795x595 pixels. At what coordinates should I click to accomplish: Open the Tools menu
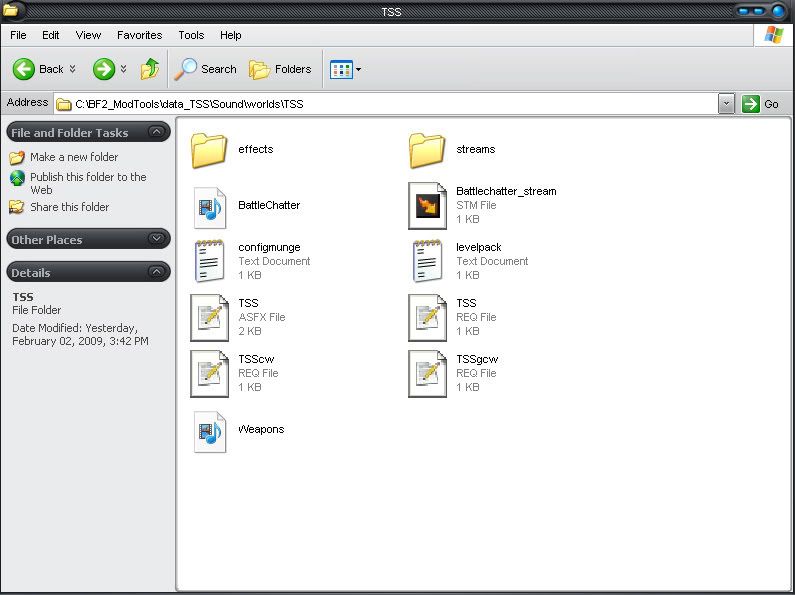coord(191,35)
